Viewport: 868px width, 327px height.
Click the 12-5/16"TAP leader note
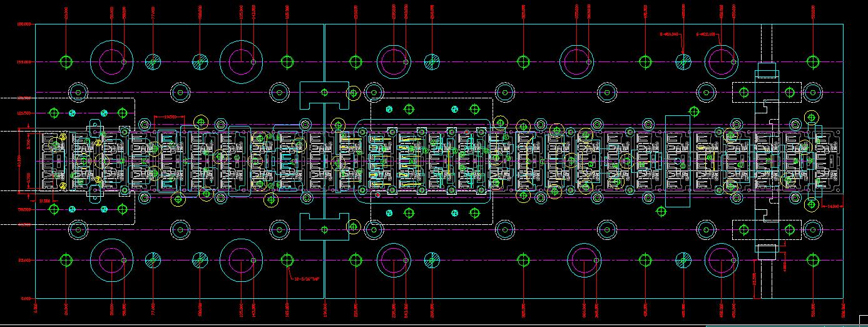307,280
